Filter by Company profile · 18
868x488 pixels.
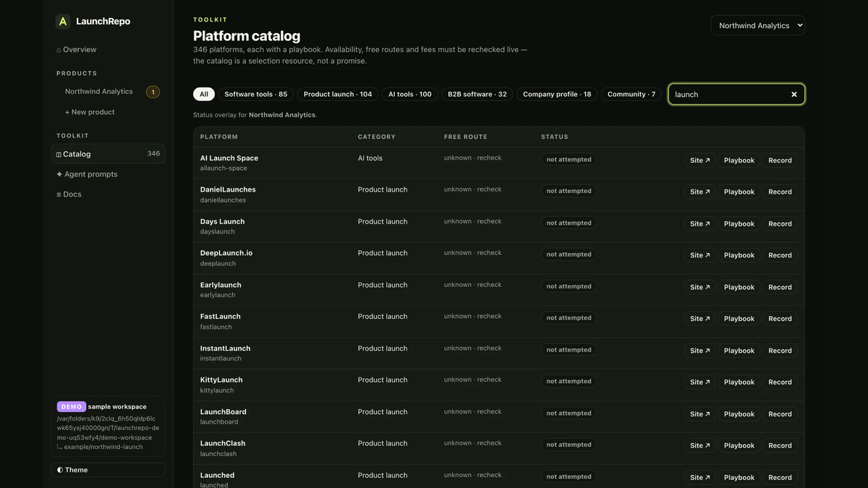click(x=557, y=94)
